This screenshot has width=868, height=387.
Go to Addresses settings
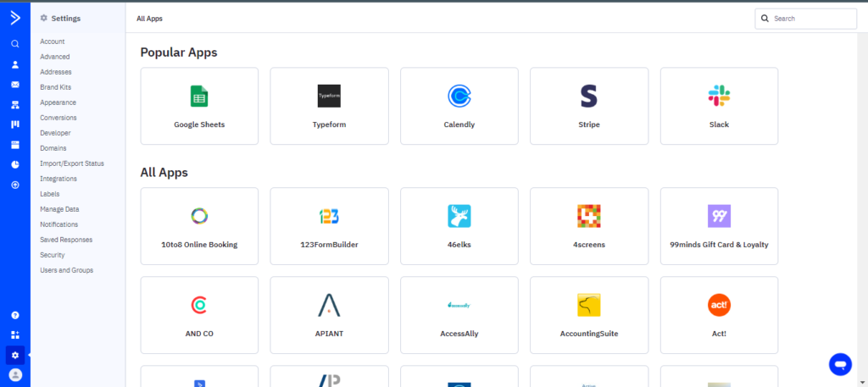click(x=55, y=72)
